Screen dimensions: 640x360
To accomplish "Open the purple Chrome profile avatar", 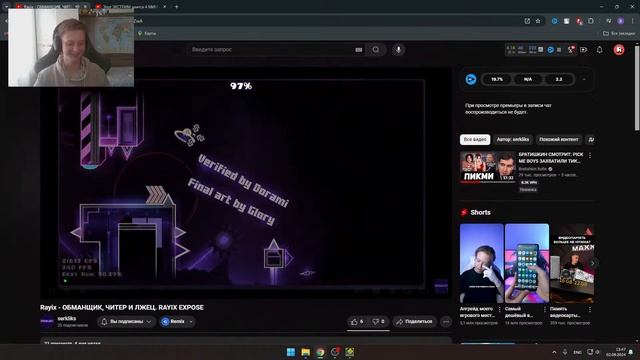I will point(620,21).
